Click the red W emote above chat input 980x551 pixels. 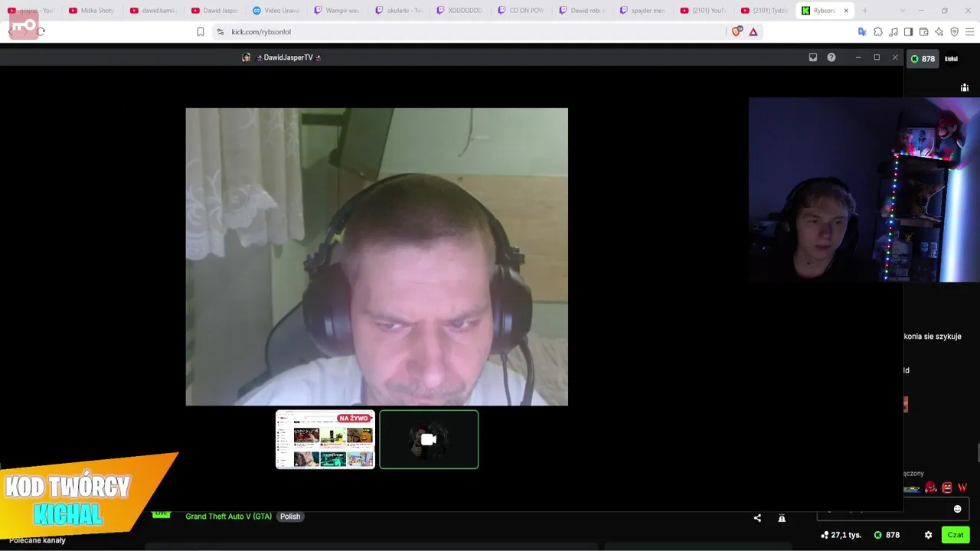point(962,487)
